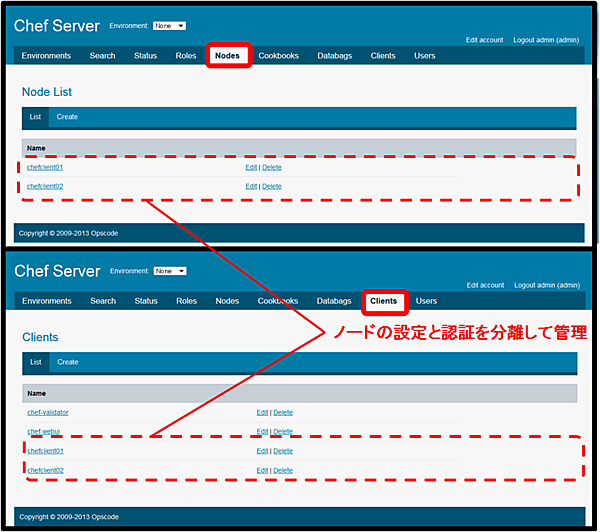Open Nodes menu in the Clients page

227,301
